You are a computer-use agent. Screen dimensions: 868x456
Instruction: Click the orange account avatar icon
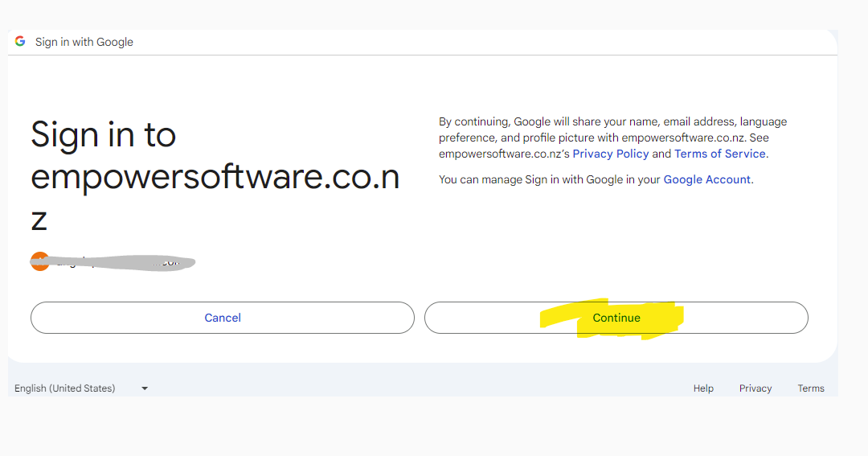(x=39, y=261)
